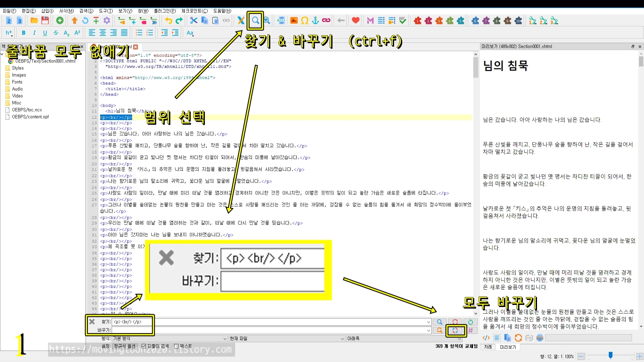Run plugin 1 red puzzle icon
The image size is (644, 362).
418,21
